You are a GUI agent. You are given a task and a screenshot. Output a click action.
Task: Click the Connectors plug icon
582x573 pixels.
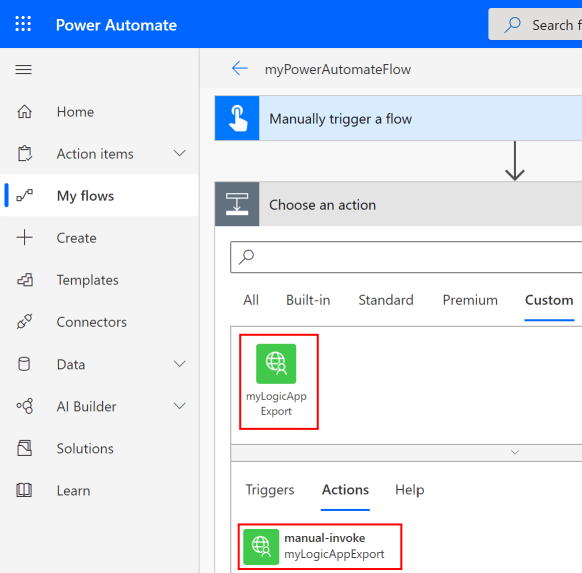24,321
